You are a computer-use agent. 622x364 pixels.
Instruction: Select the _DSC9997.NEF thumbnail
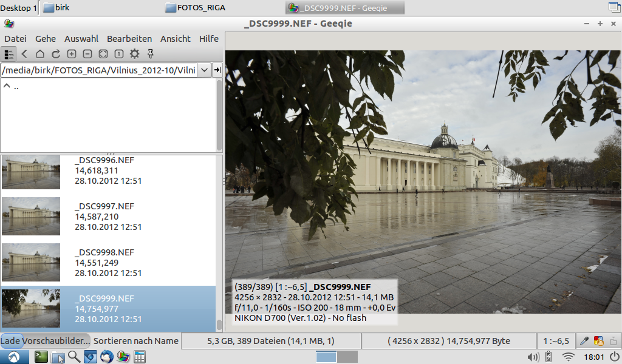click(31, 216)
